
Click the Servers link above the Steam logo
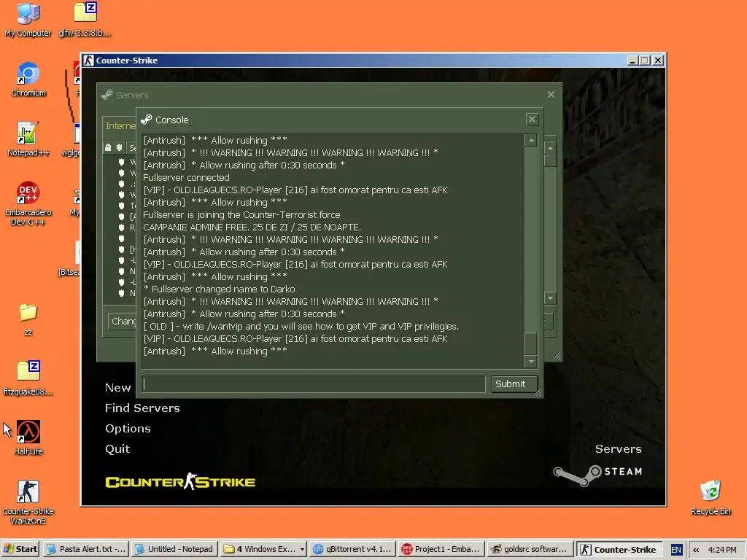619,449
